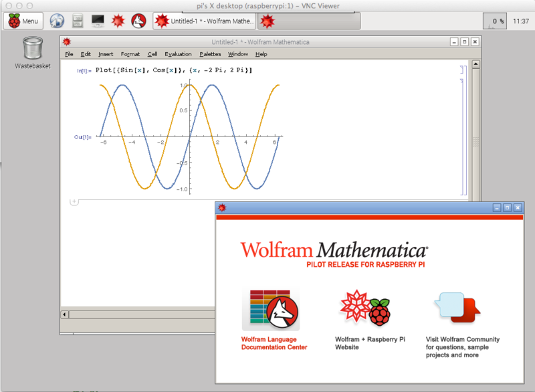Select the Out[1] plot cell bracket
535x392 pixels.
click(462, 136)
